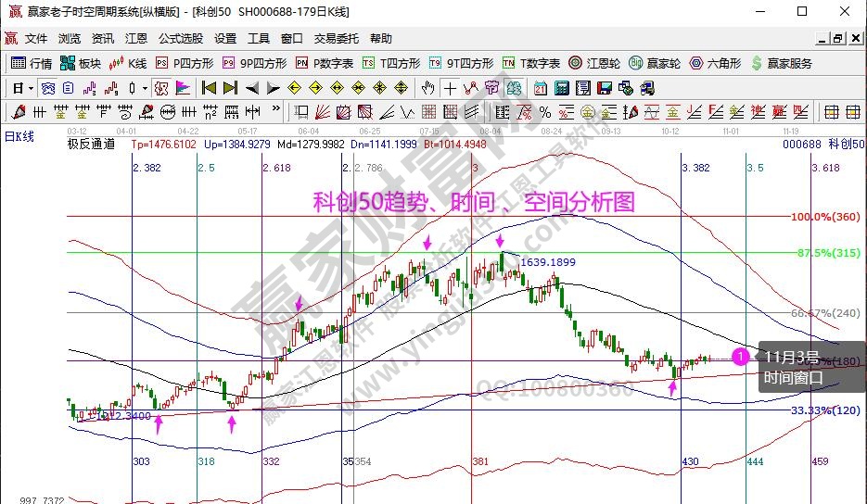
Task: Click the 87.5%(315) level label
Action: [x=829, y=253]
